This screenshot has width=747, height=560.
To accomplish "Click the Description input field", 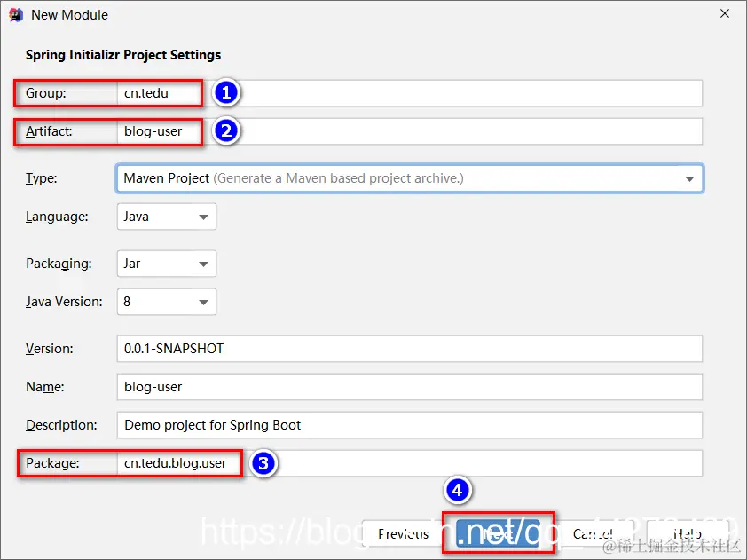I will (x=409, y=424).
